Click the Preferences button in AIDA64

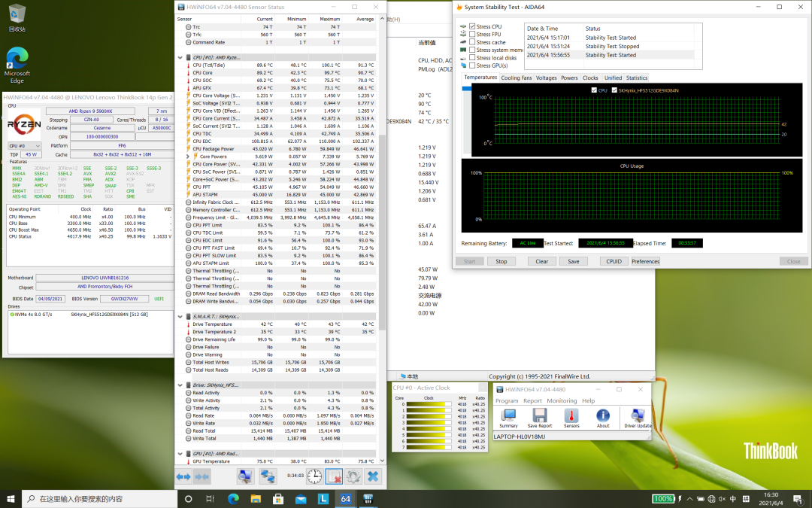click(645, 261)
